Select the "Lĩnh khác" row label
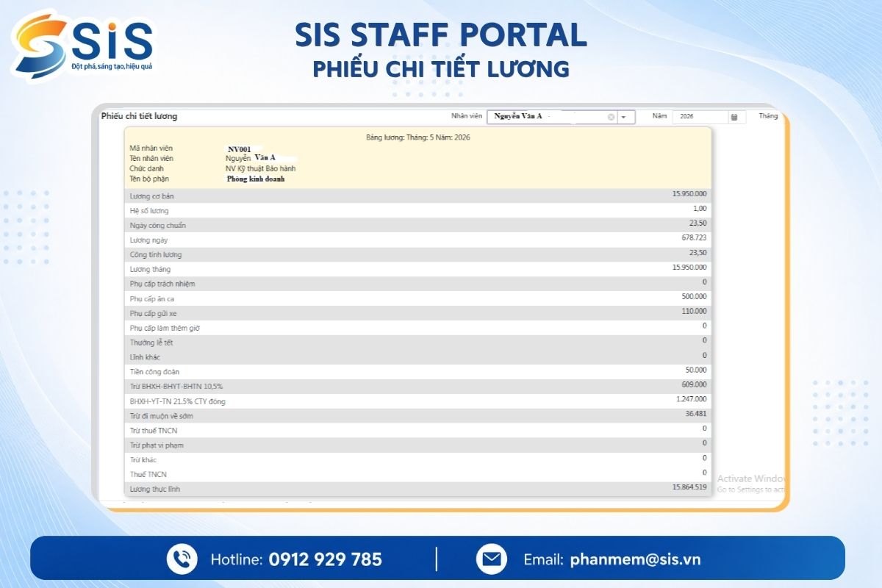 146,357
